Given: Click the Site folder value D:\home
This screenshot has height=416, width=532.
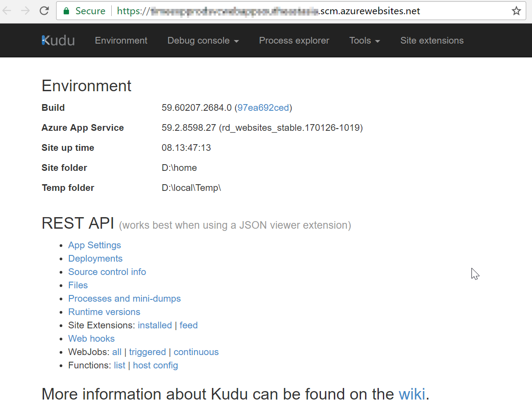Looking at the screenshot, I should point(179,168).
